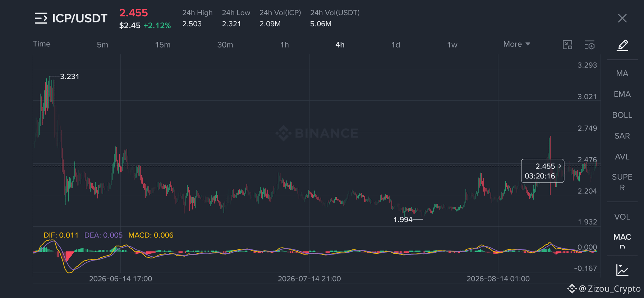Open chart settings icon
Viewport: 644px width, 298px height.
coord(590,45)
